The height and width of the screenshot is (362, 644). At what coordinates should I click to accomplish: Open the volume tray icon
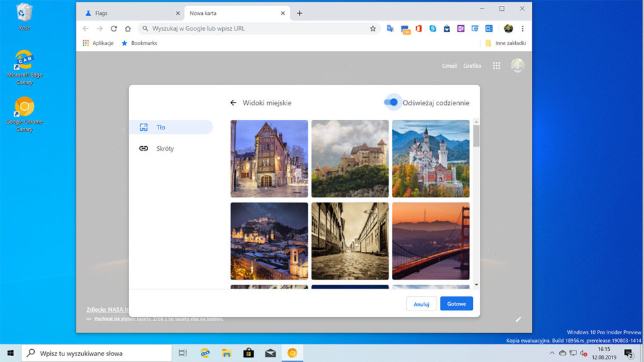[583, 354]
